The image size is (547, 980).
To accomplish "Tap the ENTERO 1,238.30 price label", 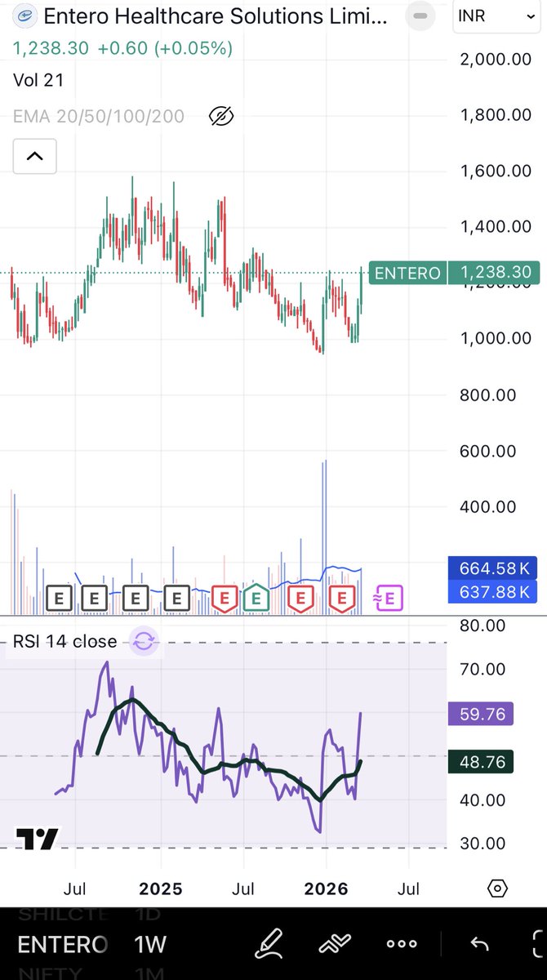I will pos(454,273).
